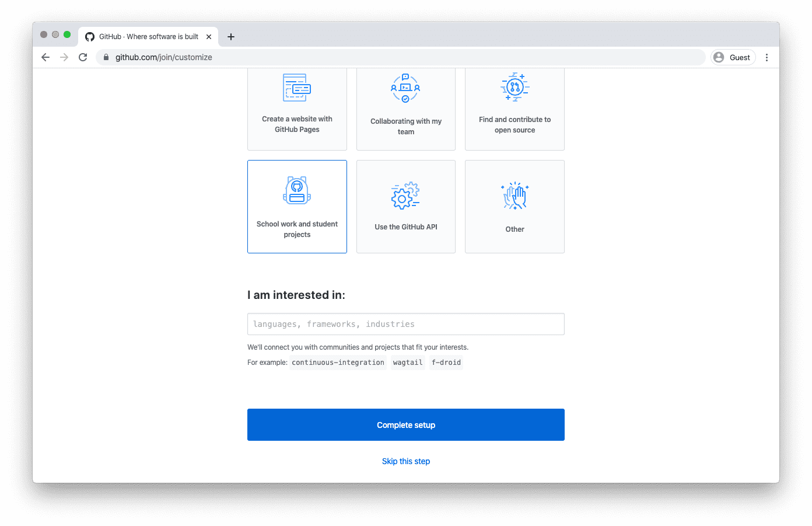Focus the interests input field
The height and width of the screenshot is (526, 812).
point(406,324)
